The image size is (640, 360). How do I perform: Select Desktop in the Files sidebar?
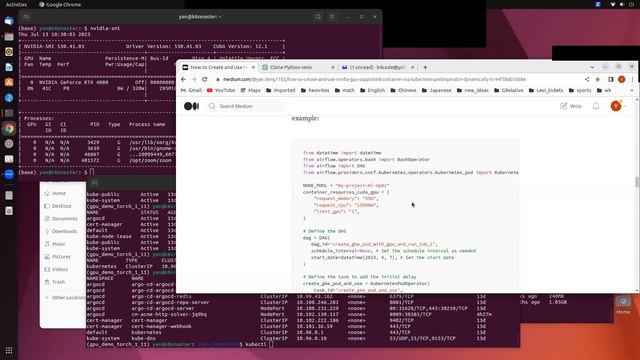(x=58, y=206)
